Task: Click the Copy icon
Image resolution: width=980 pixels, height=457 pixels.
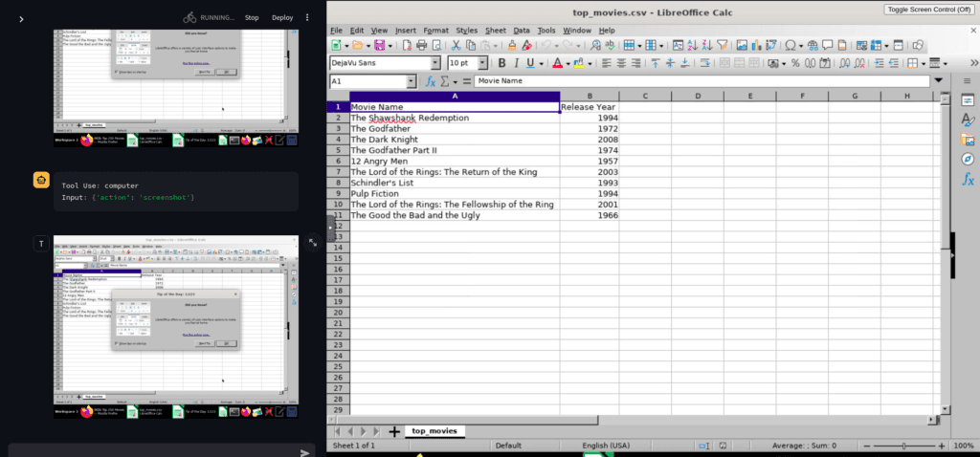Action: pyautogui.click(x=471, y=45)
